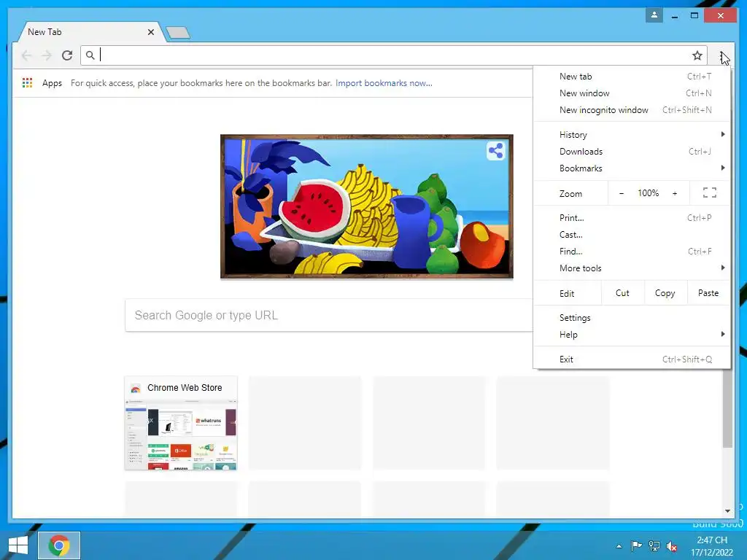Choose Find... in the menu
Screen dimensions: 747x560
[632, 252]
